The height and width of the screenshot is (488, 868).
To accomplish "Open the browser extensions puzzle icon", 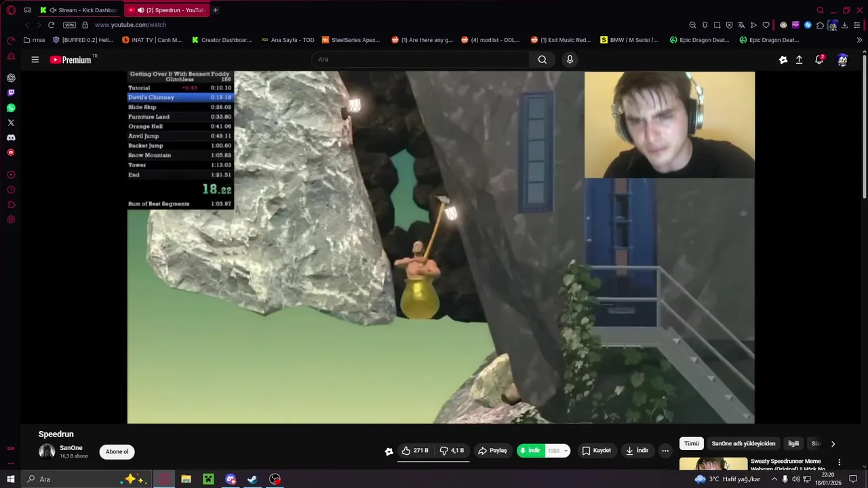I will (x=820, y=25).
